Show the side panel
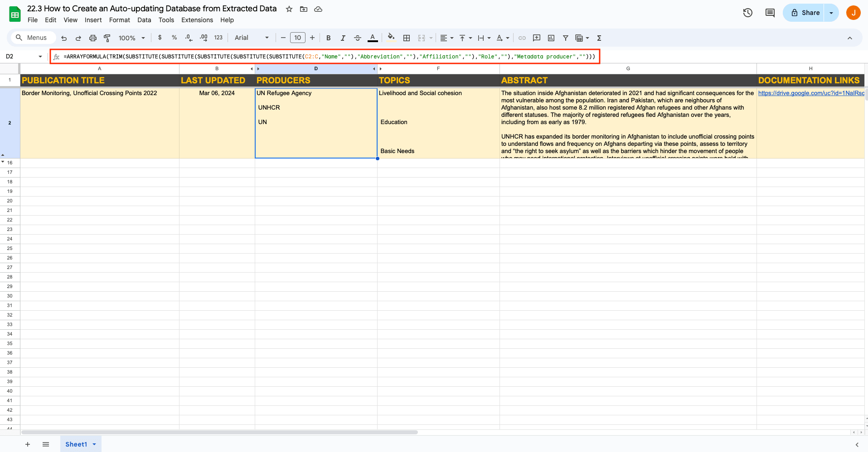The image size is (868, 452). (857, 445)
